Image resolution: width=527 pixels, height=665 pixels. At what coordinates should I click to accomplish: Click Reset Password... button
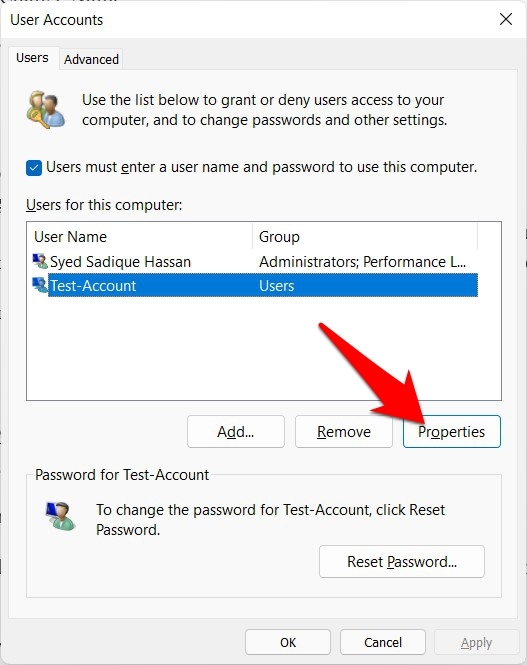(x=402, y=562)
